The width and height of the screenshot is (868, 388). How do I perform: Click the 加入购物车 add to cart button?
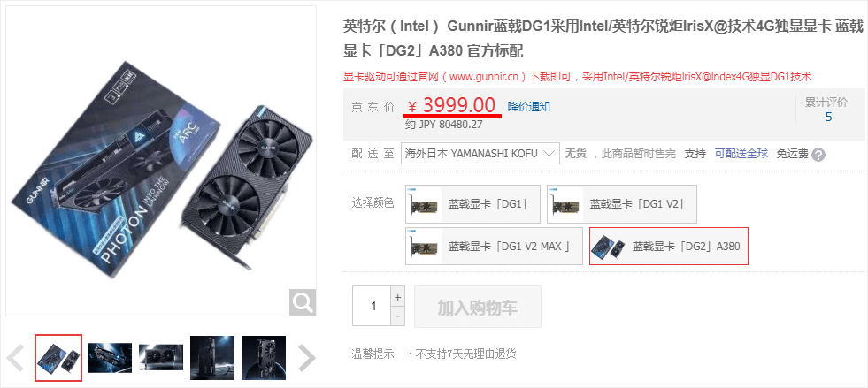click(478, 307)
